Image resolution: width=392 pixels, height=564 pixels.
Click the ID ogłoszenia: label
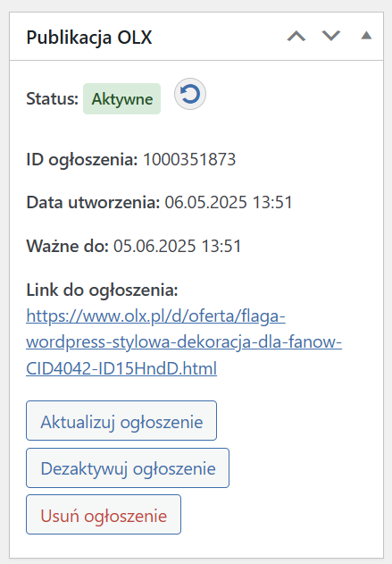(82, 159)
